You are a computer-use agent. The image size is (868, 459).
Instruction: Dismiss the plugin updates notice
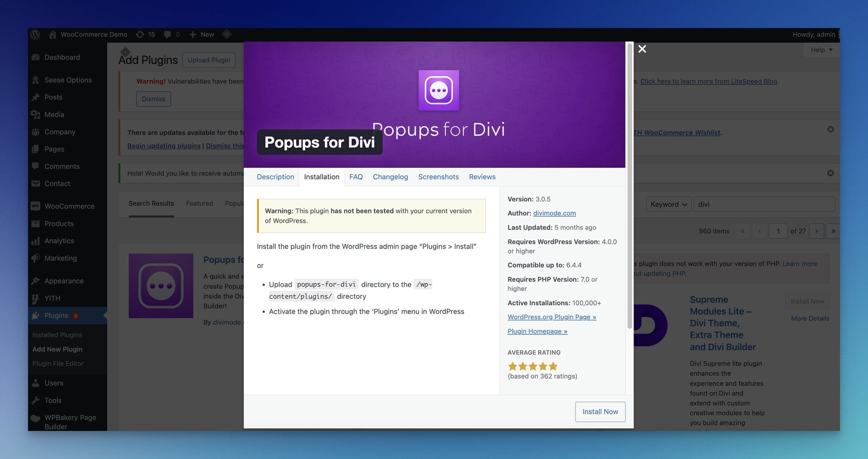click(830, 129)
